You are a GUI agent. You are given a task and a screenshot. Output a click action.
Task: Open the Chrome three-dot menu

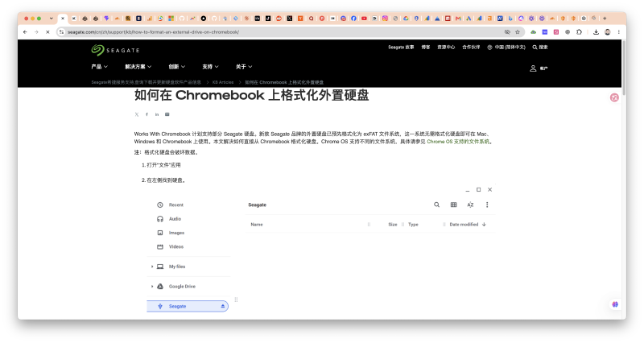(x=618, y=32)
